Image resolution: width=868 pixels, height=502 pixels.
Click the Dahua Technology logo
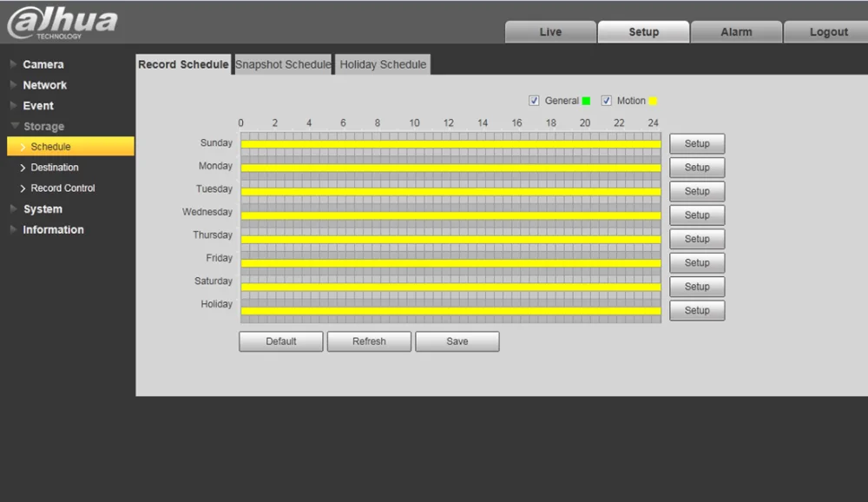pyautogui.click(x=62, y=23)
